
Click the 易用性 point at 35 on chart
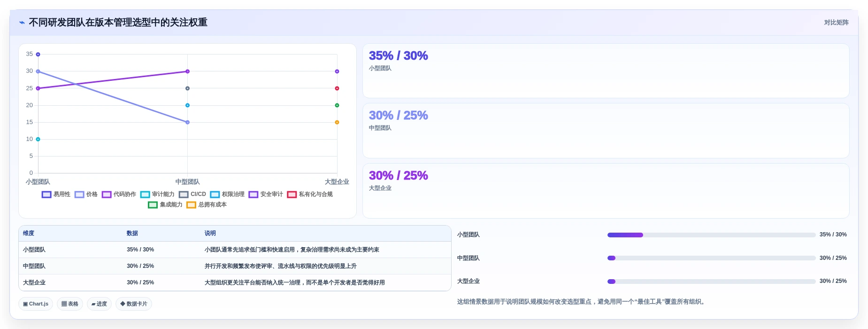point(38,55)
